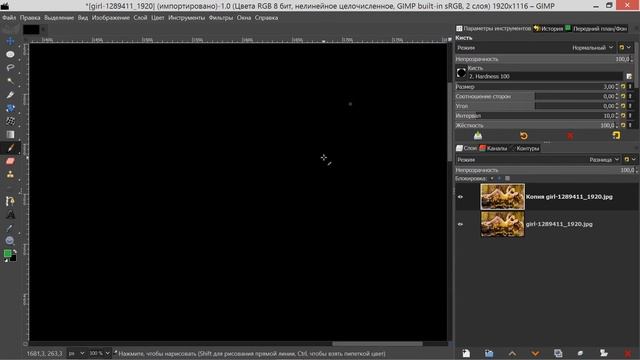
Task: Hide the bottom girl-1289411_1920.jpg layer
Action: click(x=460, y=224)
